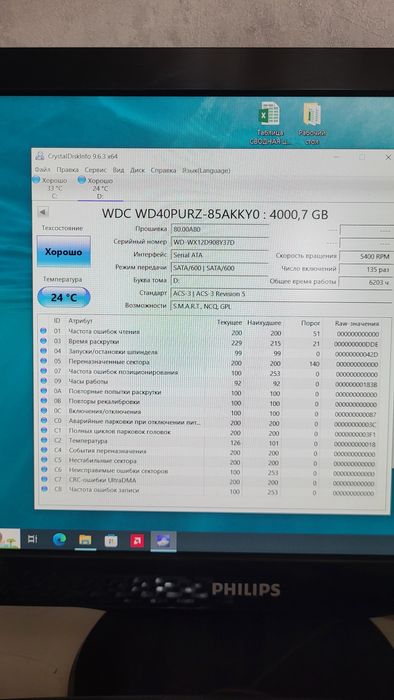The height and width of the screenshot is (700, 394).
Task: Click raw value 000000000DDE
Action: click(356, 344)
